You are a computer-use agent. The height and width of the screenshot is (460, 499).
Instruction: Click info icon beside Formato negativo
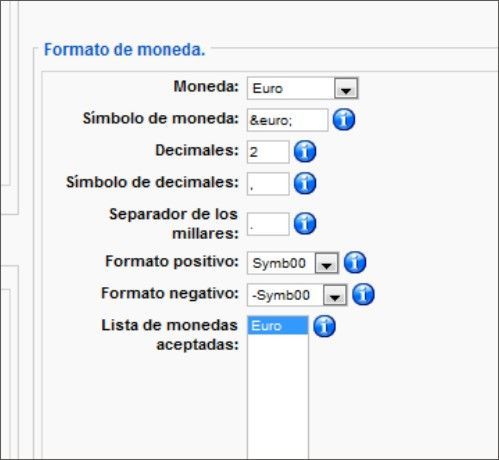tap(363, 294)
